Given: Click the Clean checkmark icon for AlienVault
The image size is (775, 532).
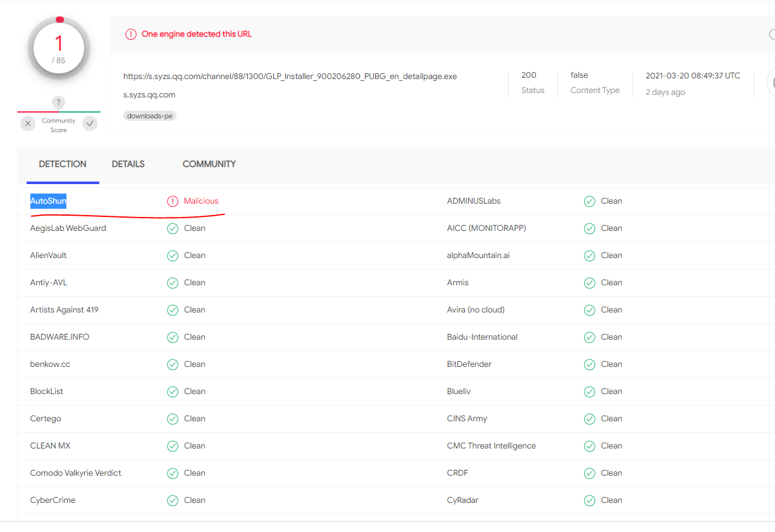Looking at the screenshot, I should click(173, 256).
